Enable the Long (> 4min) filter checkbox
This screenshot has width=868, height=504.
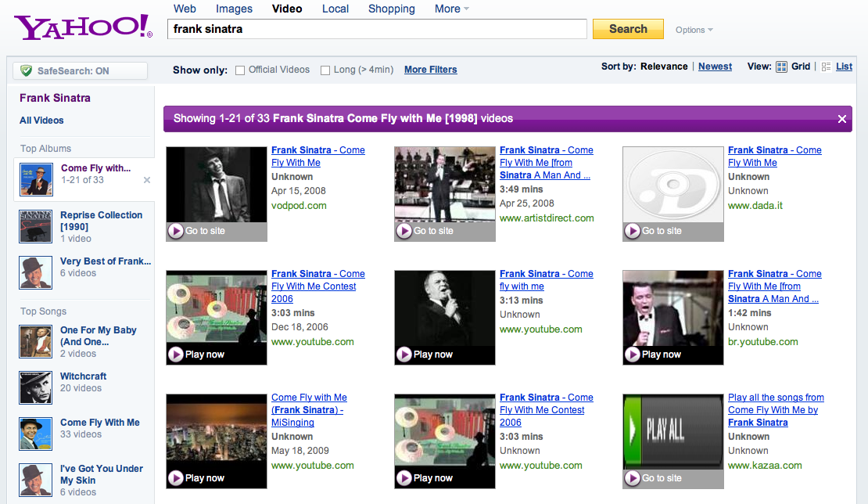click(x=325, y=70)
